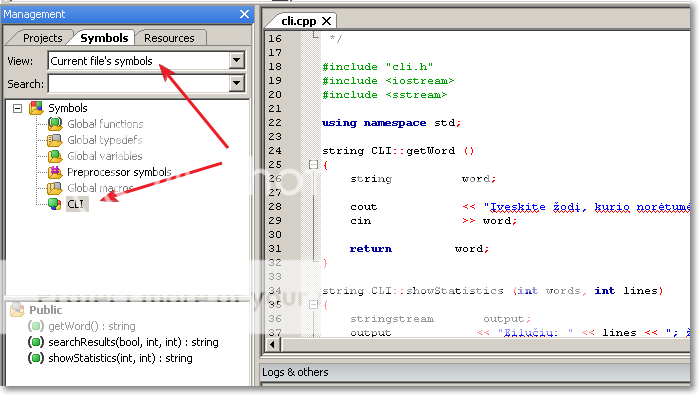
Task: Select Current file's symbols view box
Action: click(139, 61)
